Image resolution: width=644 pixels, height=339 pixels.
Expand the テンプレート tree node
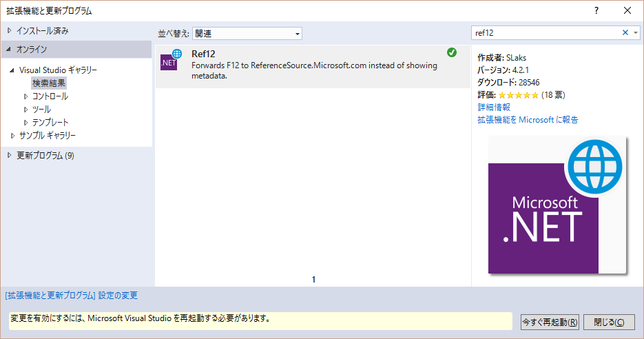point(26,123)
